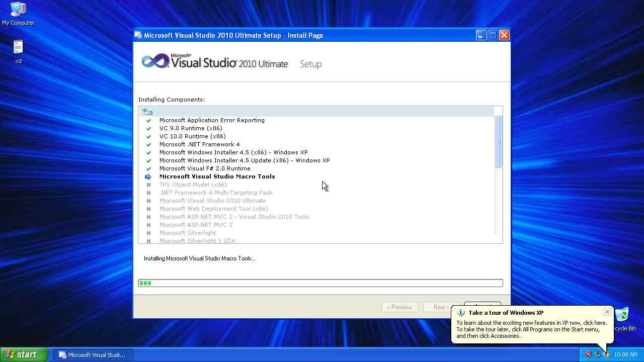Click the setup window title bar icon
Viewport: 644px width, 362px height.
[x=138, y=35]
